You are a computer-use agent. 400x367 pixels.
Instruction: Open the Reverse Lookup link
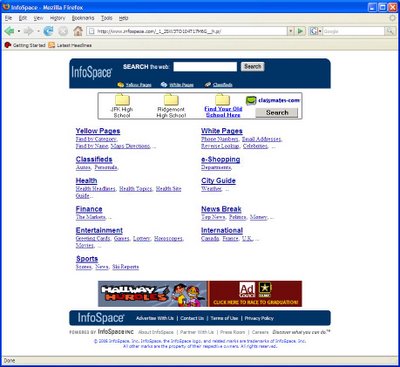pos(220,146)
